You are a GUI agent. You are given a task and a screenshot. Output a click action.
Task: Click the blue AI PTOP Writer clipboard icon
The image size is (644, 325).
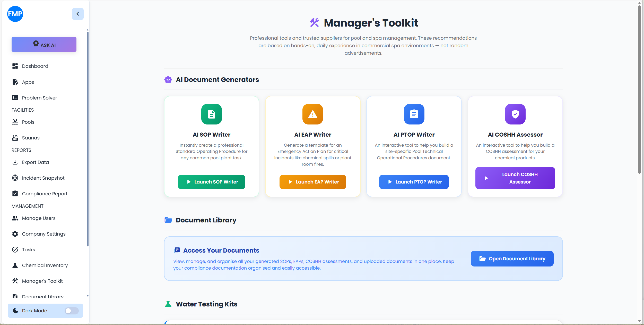[414, 114]
